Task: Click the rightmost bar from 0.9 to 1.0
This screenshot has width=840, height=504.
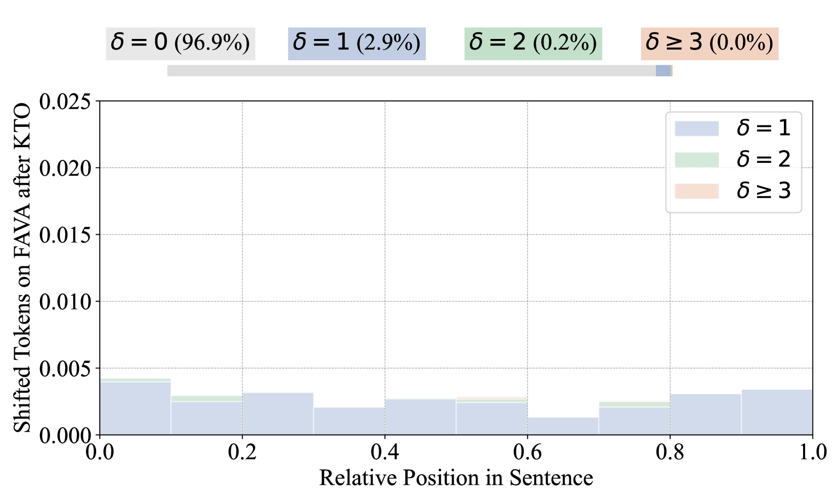Action: pyautogui.click(x=777, y=412)
